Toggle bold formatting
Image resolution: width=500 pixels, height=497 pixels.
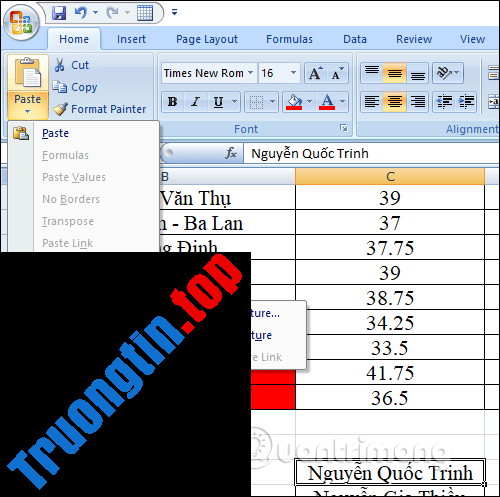(173, 102)
